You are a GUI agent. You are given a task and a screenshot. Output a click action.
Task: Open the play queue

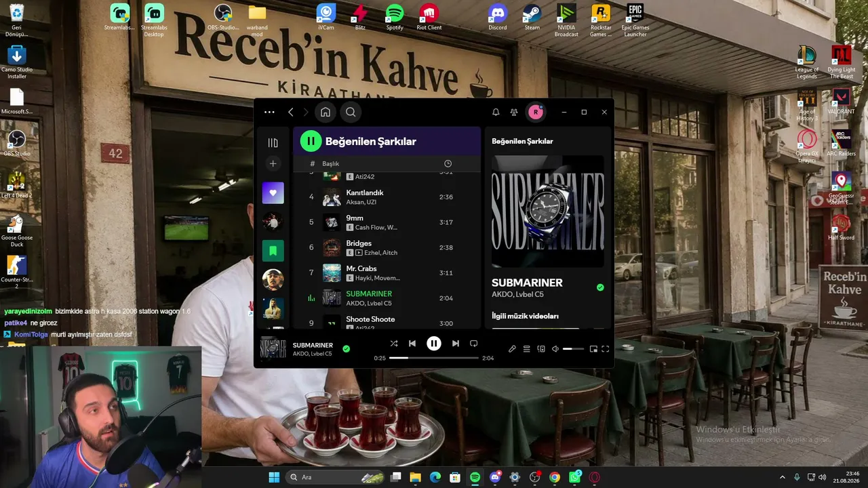526,349
